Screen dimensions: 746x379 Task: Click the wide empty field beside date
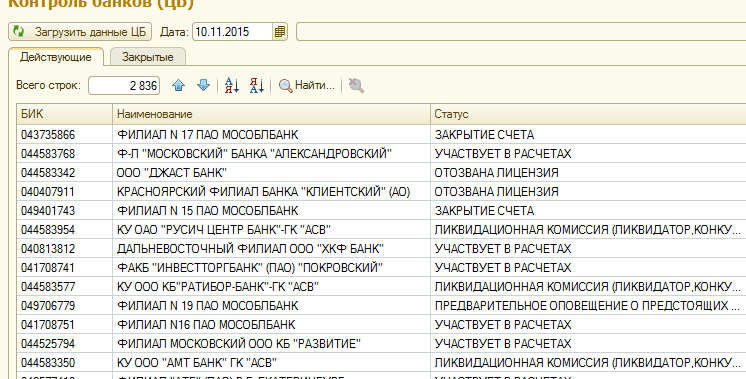[x=521, y=32]
